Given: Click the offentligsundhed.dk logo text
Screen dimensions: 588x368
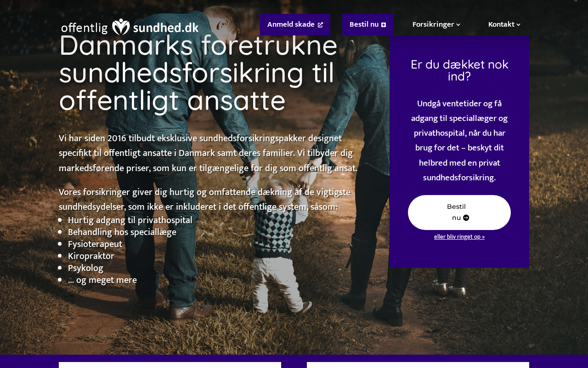Looking at the screenshot, I should 130,27.
